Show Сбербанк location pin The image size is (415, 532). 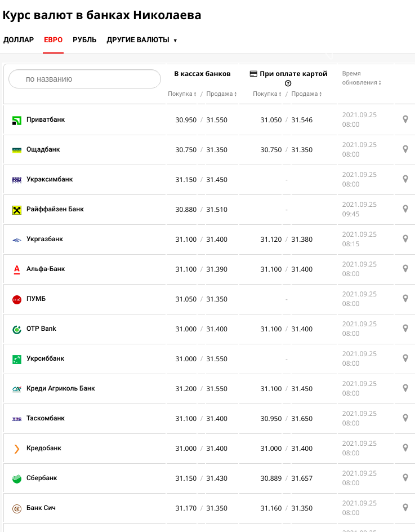(405, 477)
